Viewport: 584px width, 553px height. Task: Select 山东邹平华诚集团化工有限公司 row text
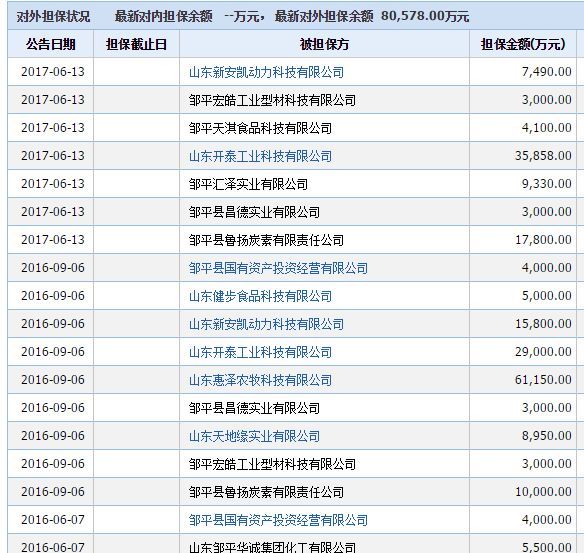[x=272, y=547]
